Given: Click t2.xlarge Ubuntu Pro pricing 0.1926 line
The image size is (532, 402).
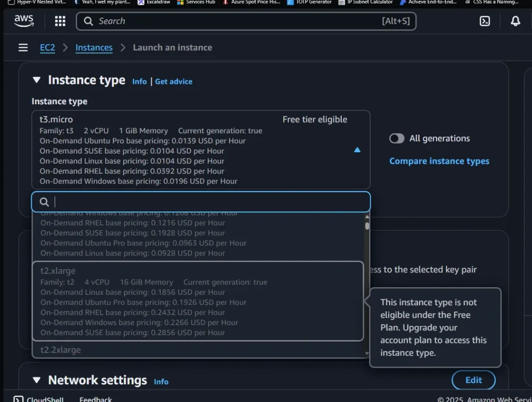Looking at the screenshot, I should click(143, 302).
